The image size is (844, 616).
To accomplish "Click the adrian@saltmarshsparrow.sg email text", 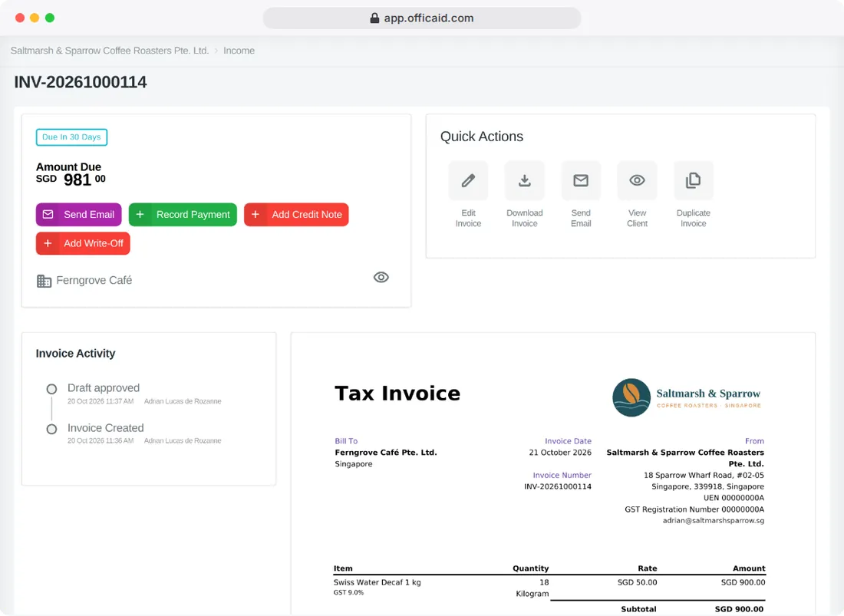I will coord(714,521).
